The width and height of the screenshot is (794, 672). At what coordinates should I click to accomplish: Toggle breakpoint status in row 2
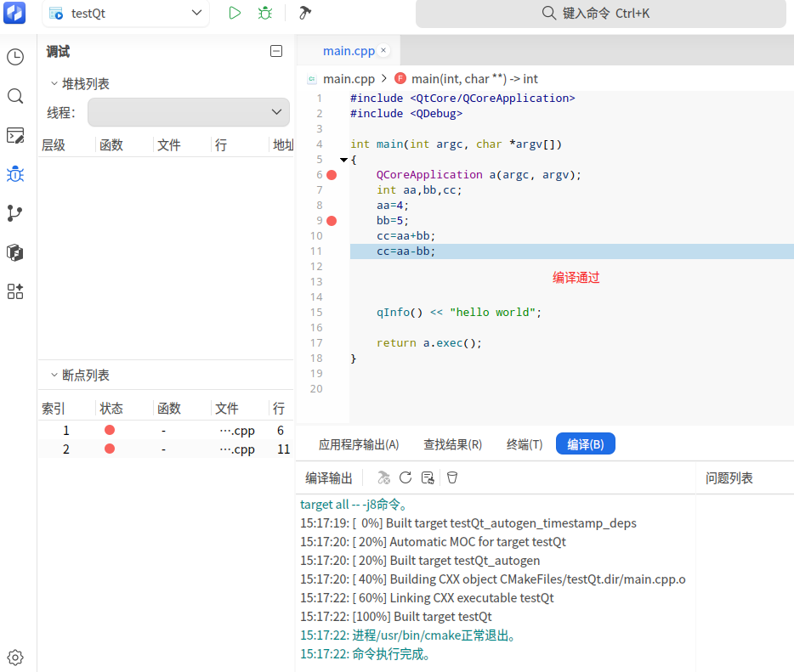(x=110, y=449)
